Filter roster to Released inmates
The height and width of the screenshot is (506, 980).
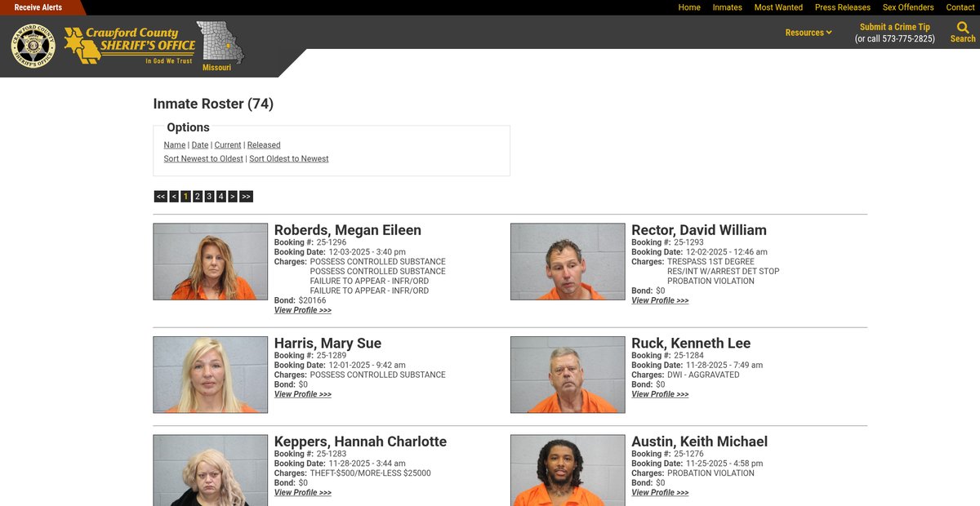point(264,145)
